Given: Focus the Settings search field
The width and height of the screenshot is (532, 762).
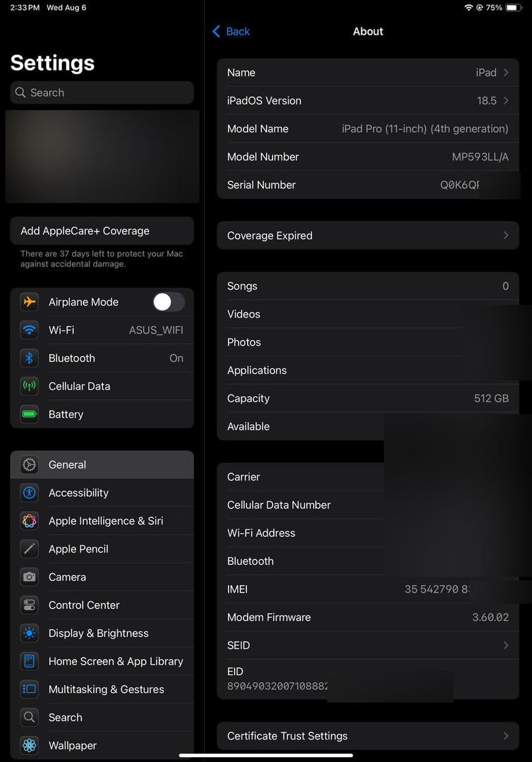Looking at the screenshot, I should tap(102, 92).
